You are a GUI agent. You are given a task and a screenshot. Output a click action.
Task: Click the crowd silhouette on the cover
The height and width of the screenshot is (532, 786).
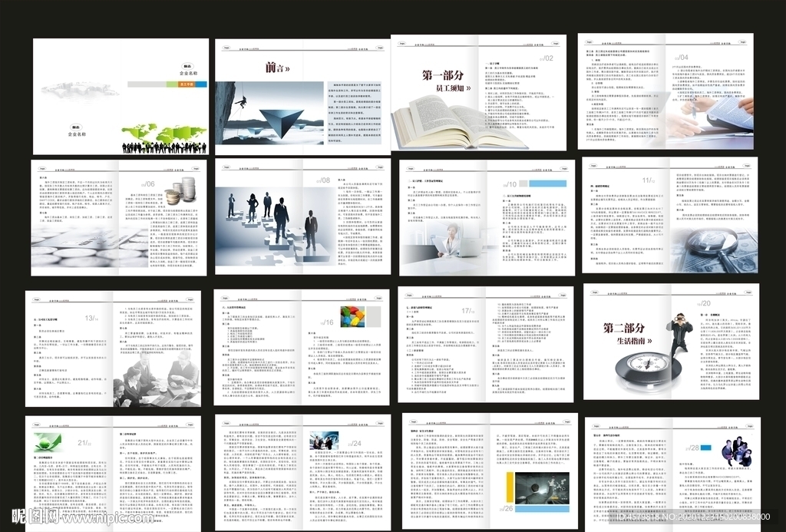click(x=164, y=148)
